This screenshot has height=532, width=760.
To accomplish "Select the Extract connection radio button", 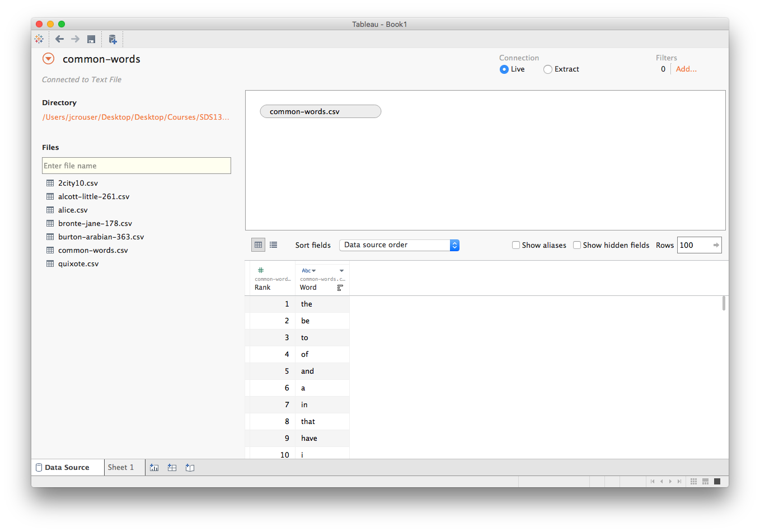I will 548,69.
